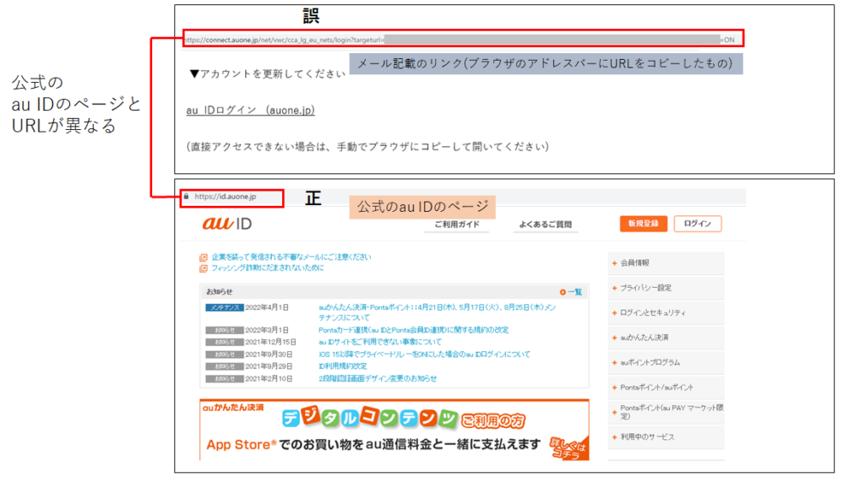Open the お知らせ 一覧 list link
The width and height of the screenshot is (865, 504).
pyautogui.click(x=574, y=292)
